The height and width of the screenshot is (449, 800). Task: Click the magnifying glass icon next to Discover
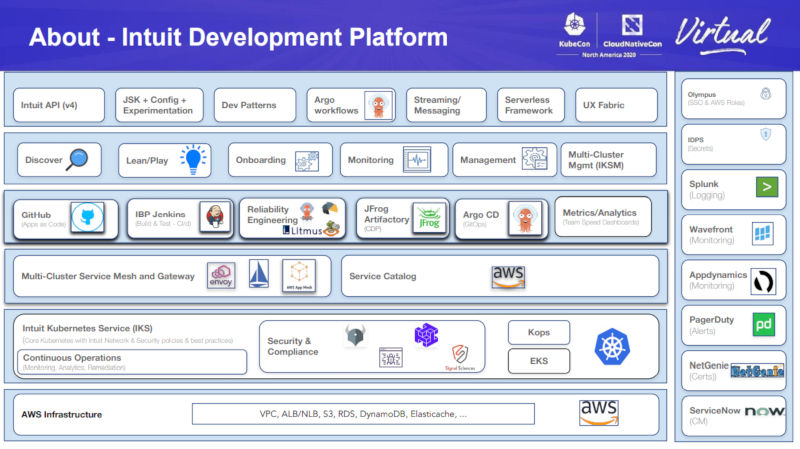pyautogui.click(x=78, y=159)
